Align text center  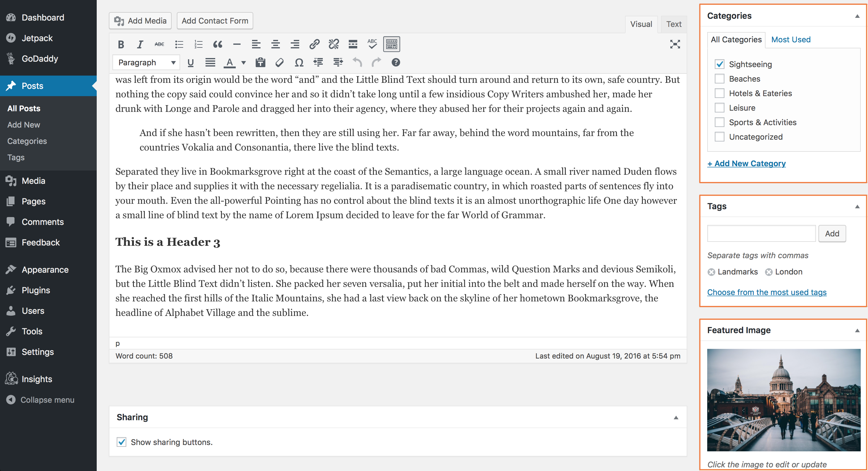coord(276,44)
